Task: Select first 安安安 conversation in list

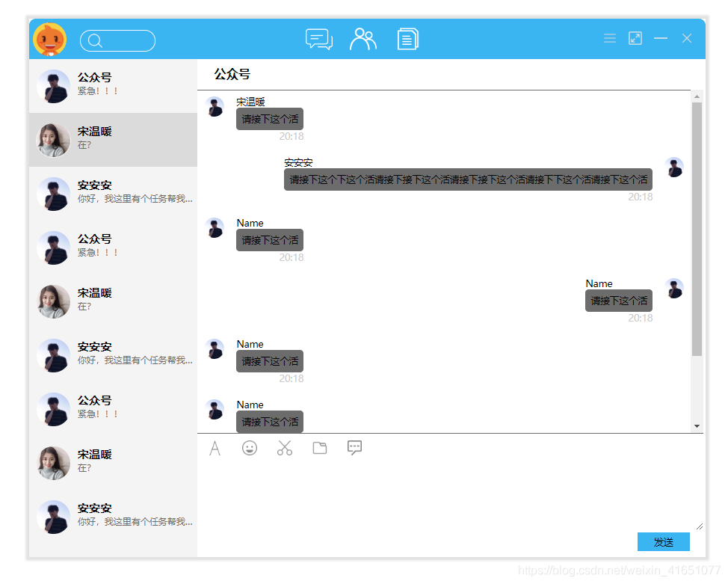Action: 113,194
